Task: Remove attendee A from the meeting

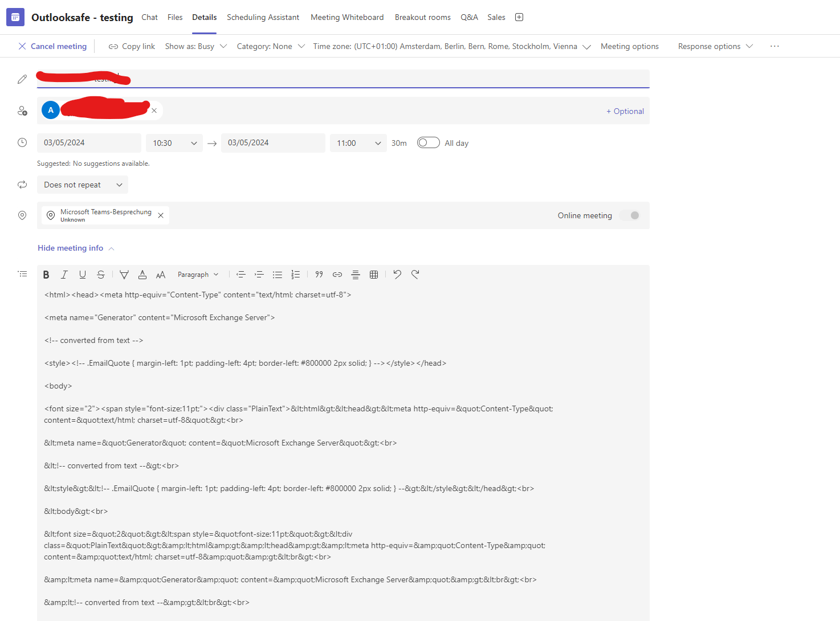Action: [154, 111]
